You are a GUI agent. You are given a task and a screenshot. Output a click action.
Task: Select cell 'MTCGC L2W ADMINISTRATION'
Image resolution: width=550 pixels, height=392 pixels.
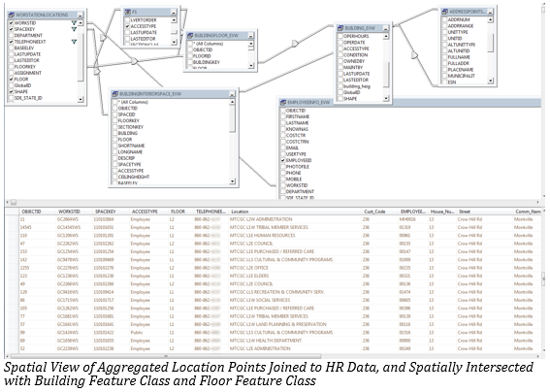261,219
